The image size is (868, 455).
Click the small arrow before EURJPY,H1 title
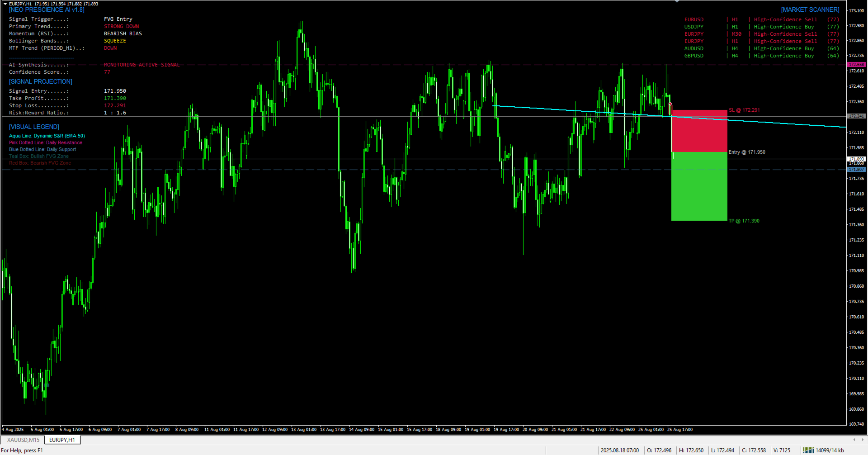tap(5, 4)
